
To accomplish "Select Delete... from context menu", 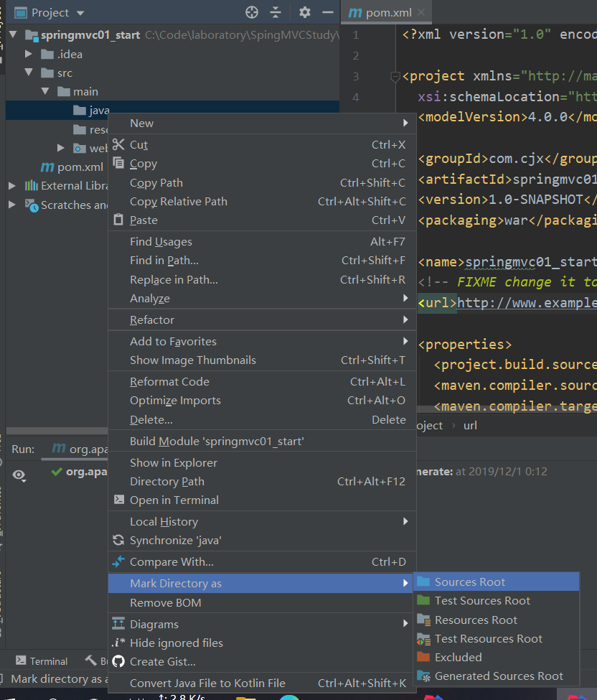I will [263, 420].
